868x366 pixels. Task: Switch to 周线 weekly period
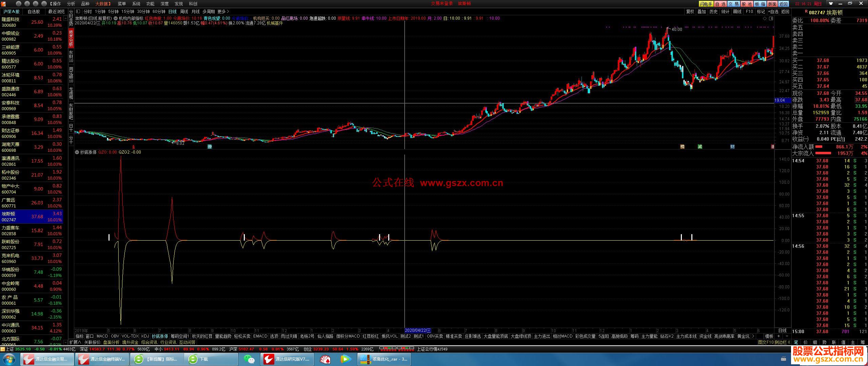pos(184,12)
